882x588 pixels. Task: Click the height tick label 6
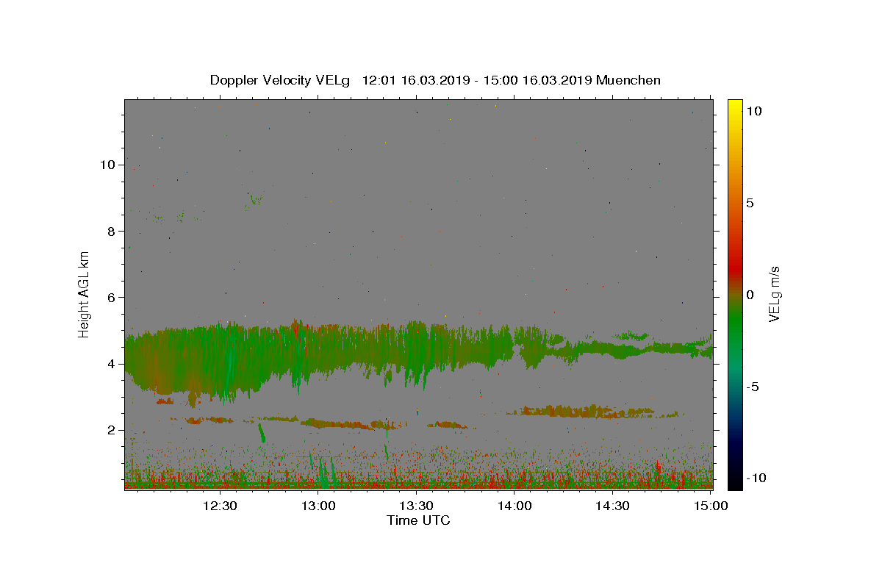tap(112, 298)
